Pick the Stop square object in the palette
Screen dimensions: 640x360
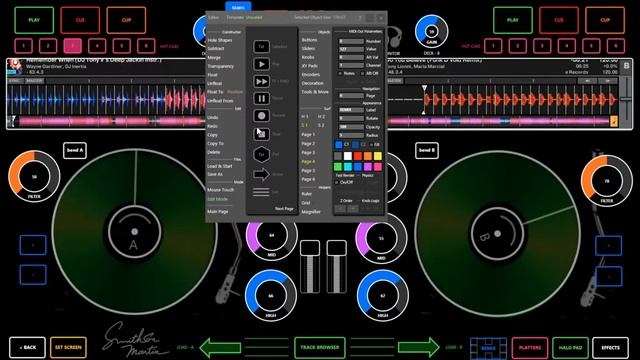click(261, 134)
